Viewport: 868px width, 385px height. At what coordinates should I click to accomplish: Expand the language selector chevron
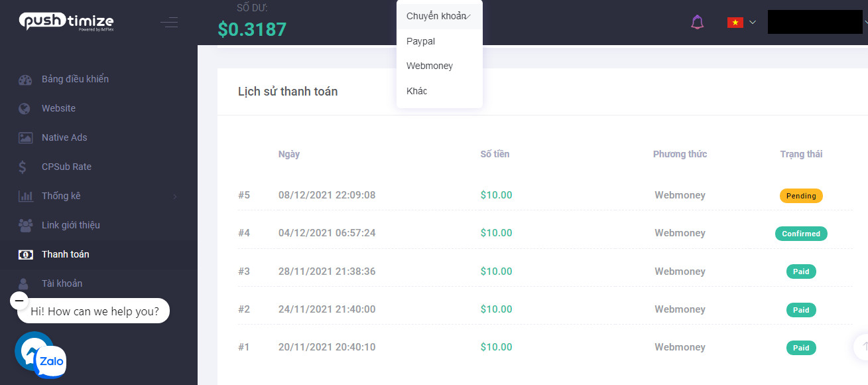click(x=753, y=22)
